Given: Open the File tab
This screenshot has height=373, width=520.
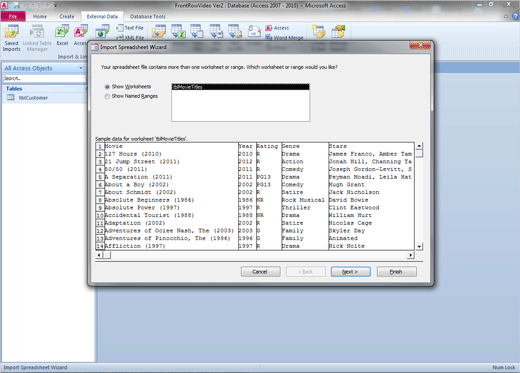Looking at the screenshot, I should 13,16.
